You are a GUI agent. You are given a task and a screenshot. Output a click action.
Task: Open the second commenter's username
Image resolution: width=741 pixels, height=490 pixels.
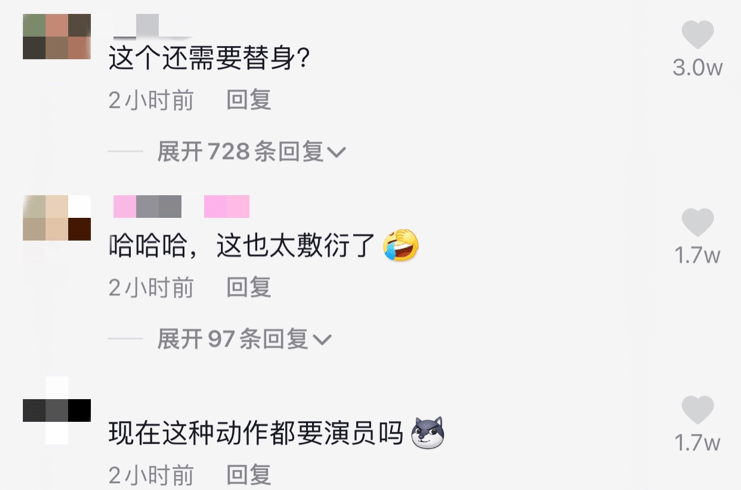point(181,206)
